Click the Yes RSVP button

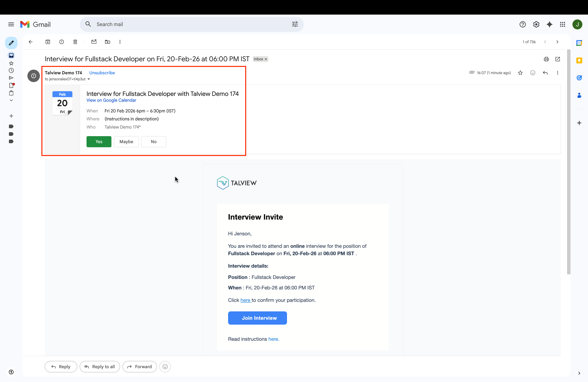point(99,142)
